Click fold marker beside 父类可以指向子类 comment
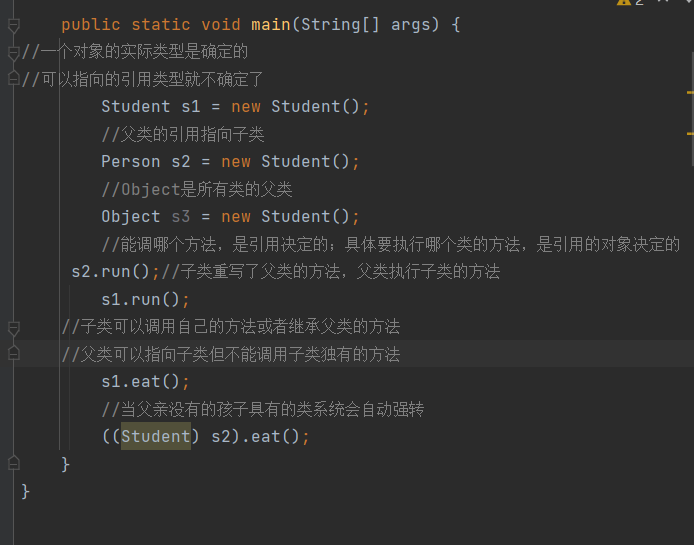This screenshot has width=694, height=545. [13, 354]
